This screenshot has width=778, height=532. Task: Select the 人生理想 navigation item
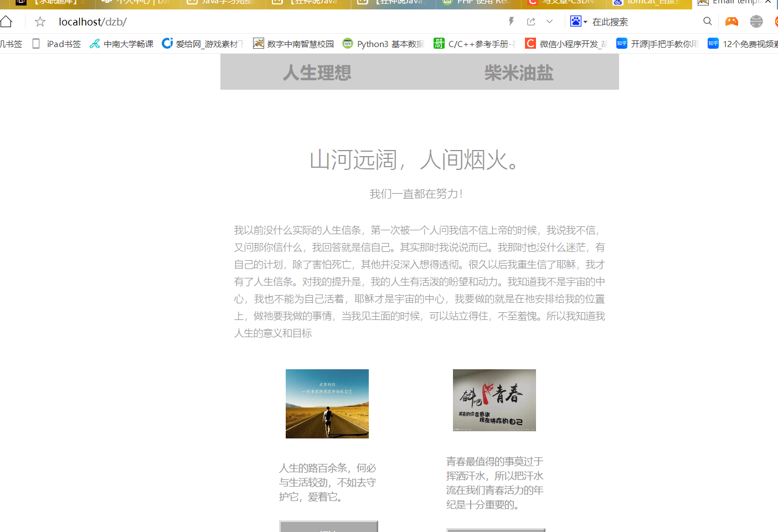tap(317, 73)
